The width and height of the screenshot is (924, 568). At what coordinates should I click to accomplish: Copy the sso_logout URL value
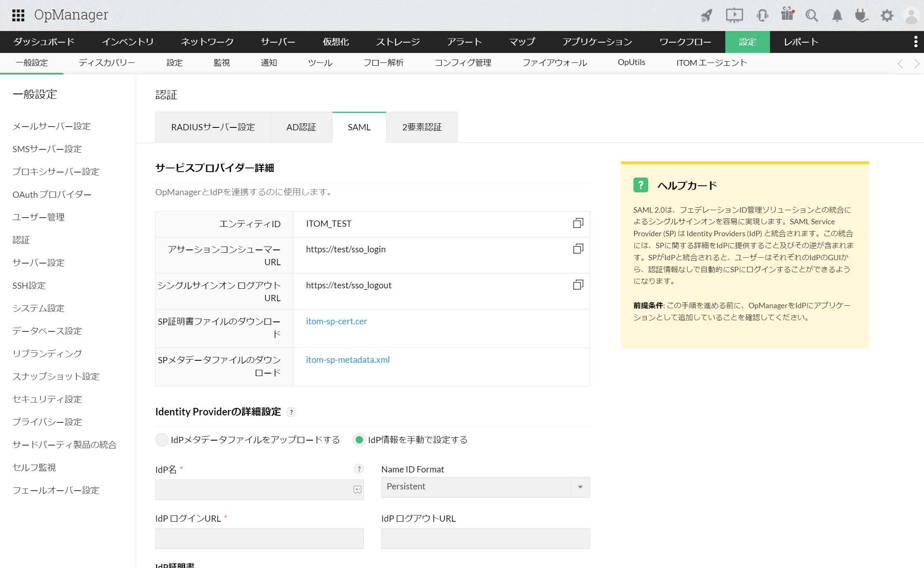578,285
